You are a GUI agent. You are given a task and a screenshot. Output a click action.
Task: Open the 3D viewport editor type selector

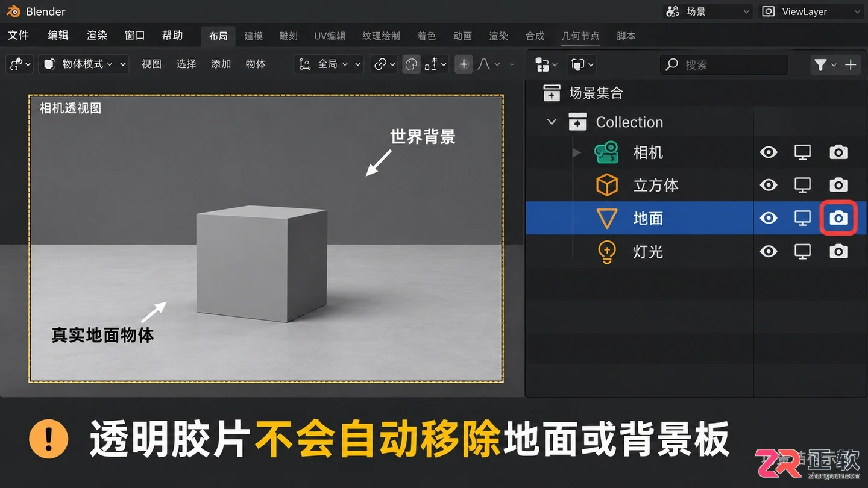20,64
